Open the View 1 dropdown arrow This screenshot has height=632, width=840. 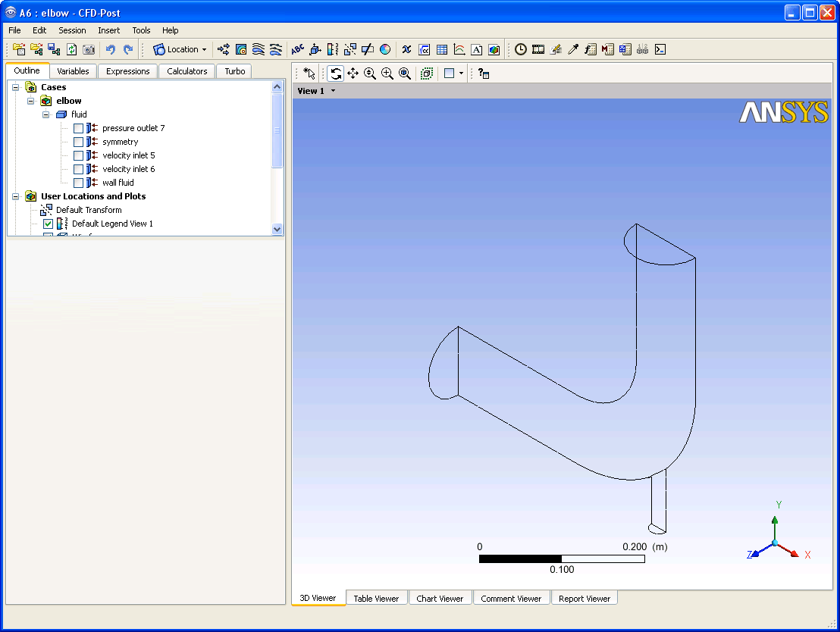tap(334, 91)
